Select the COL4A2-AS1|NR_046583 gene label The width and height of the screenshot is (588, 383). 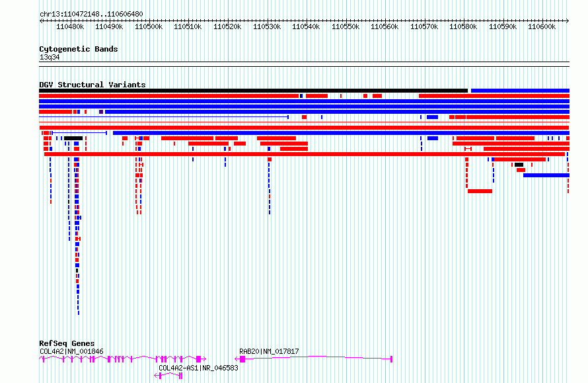tap(198, 368)
